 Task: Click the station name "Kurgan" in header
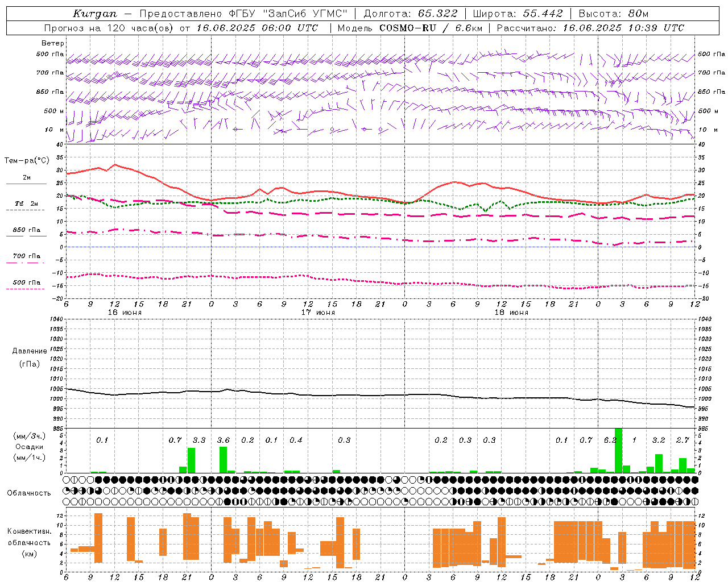(x=94, y=14)
